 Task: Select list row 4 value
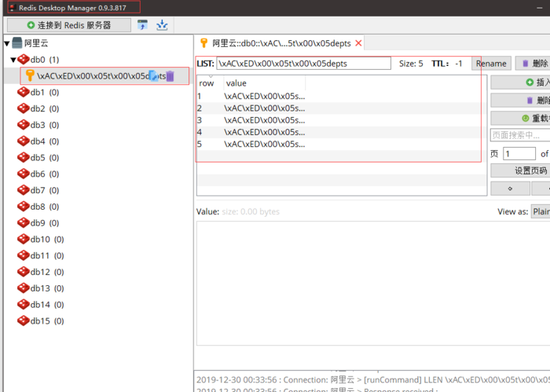click(265, 132)
